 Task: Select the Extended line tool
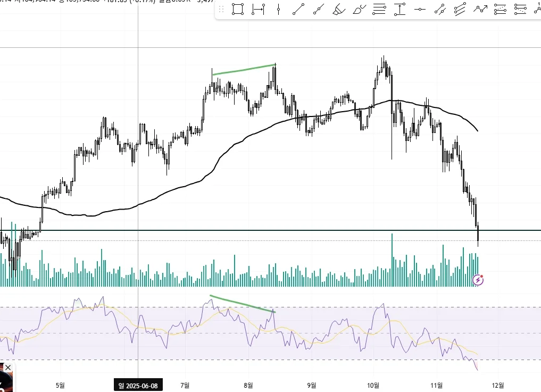(x=319, y=10)
